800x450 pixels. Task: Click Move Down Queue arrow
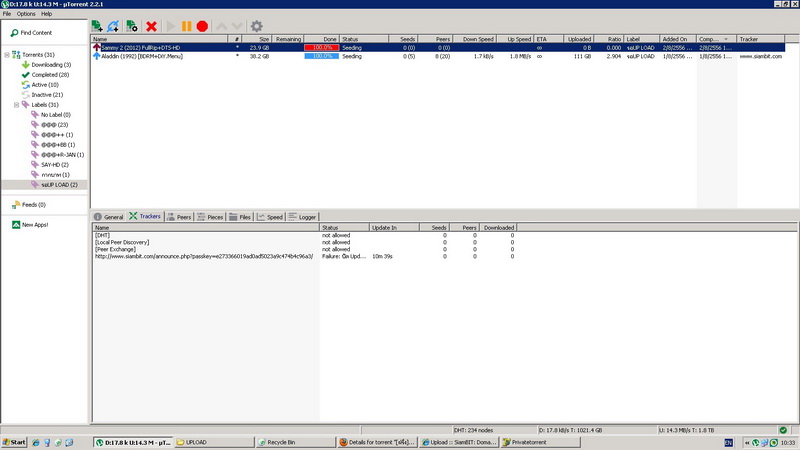click(x=237, y=26)
